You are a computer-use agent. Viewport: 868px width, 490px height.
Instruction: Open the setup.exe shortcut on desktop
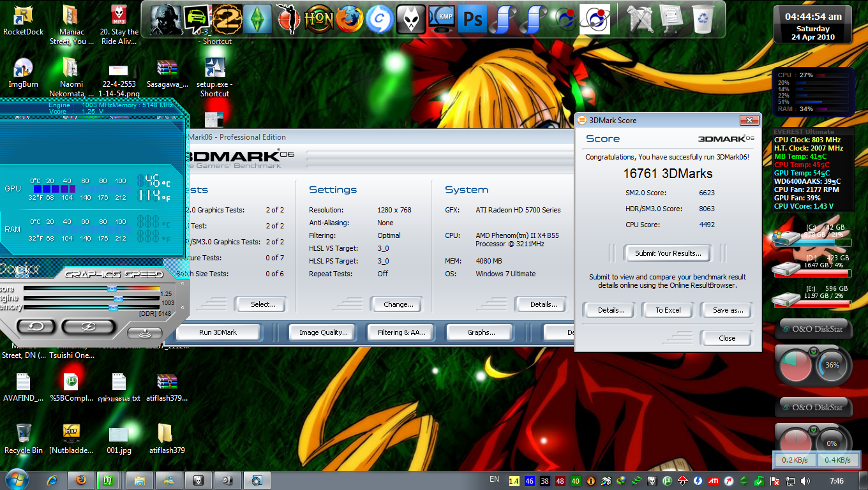click(214, 77)
